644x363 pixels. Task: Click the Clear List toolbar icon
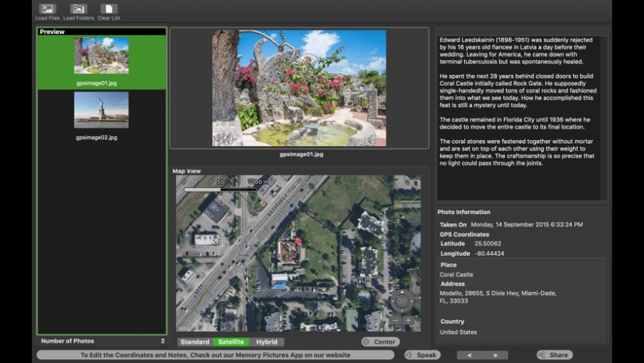109,9
